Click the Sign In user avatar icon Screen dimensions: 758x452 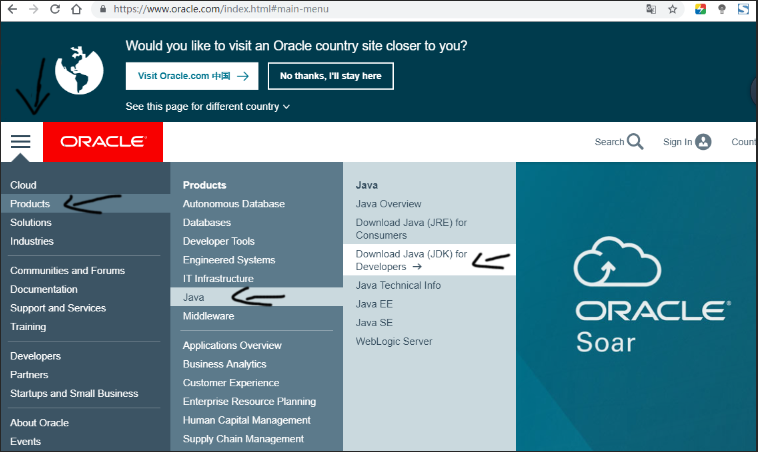click(703, 142)
